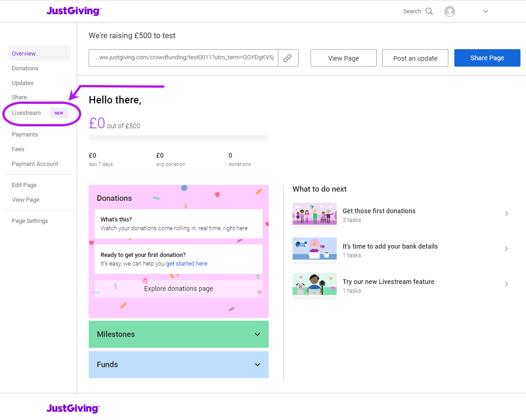
Task: Open View Page in the sidebar
Action: (x=25, y=200)
